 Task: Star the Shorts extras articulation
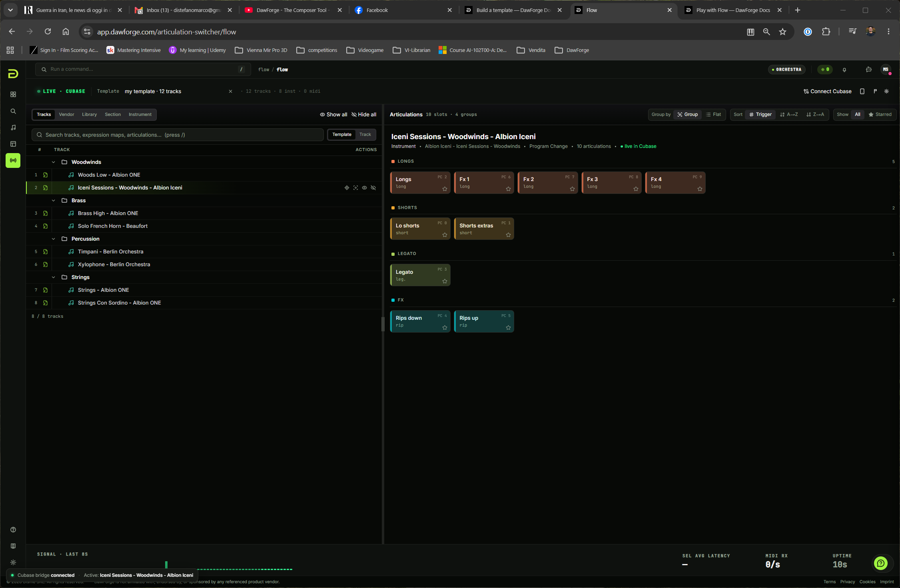(508, 235)
